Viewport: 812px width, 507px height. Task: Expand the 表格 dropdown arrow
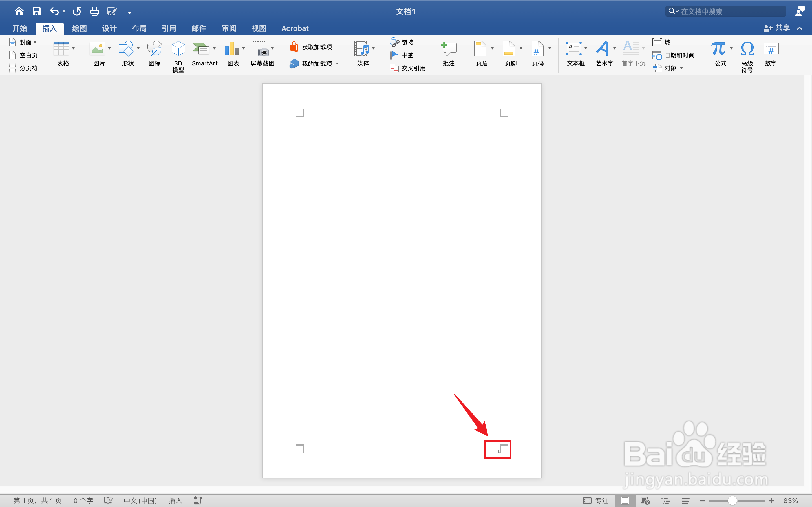click(73, 49)
